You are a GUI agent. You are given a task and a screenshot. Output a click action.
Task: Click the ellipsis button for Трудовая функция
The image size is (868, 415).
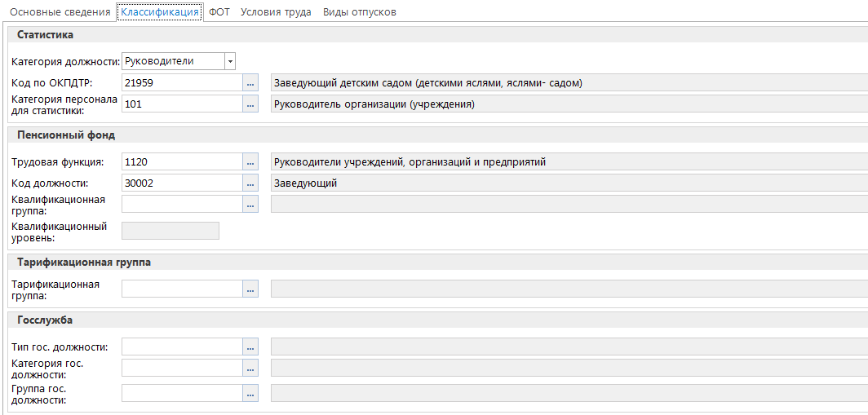click(x=250, y=162)
